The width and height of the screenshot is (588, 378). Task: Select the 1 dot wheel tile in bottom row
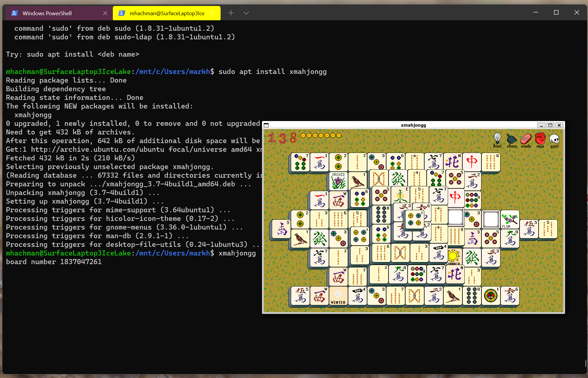coord(491,295)
